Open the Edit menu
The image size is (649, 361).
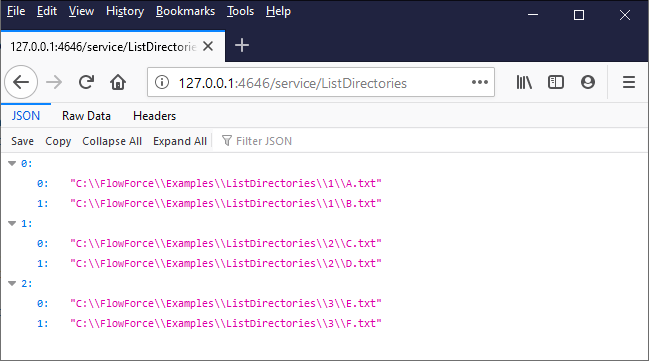click(47, 11)
